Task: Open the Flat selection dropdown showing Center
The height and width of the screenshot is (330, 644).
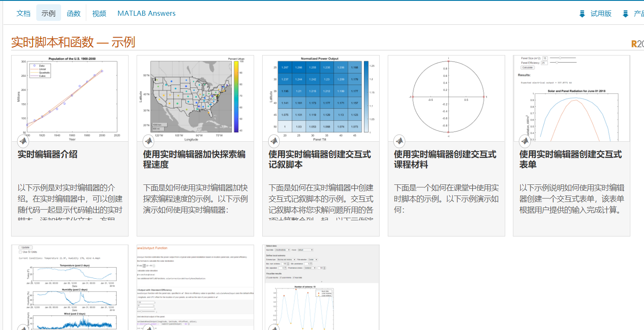Action: (x=313, y=260)
